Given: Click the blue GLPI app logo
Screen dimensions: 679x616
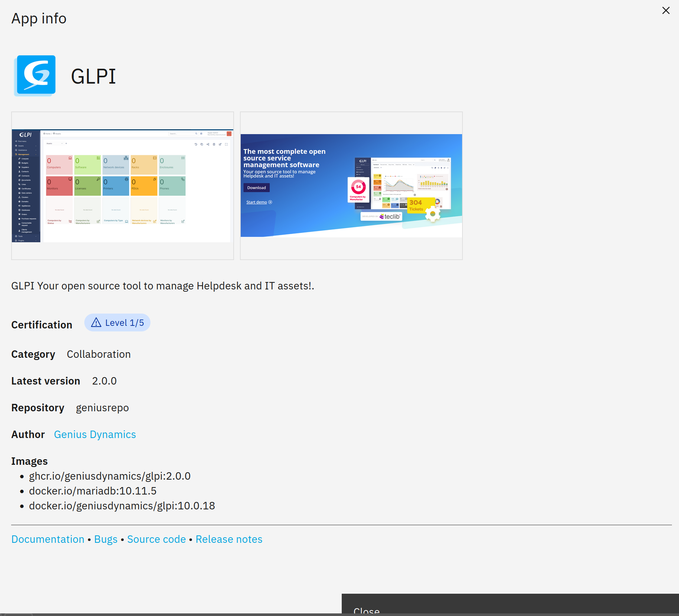Looking at the screenshot, I should click(36, 75).
